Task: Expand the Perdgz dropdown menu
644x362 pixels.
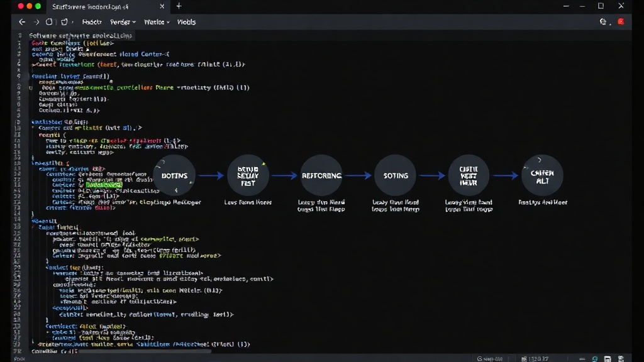Action: coord(123,22)
